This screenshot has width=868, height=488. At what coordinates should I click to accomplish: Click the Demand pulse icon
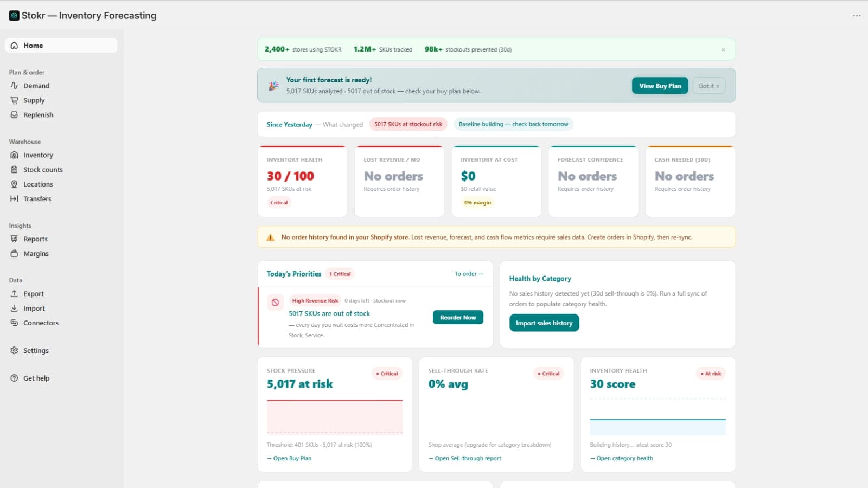[x=14, y=86]
